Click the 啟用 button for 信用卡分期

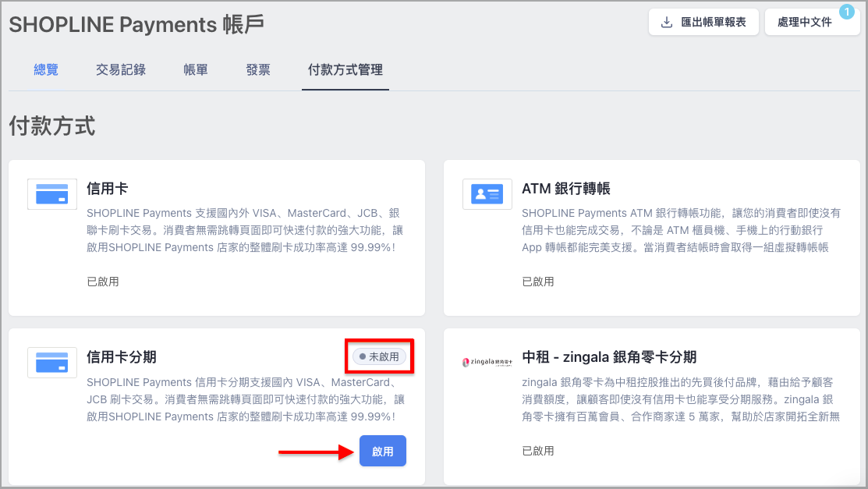(382, 451)
